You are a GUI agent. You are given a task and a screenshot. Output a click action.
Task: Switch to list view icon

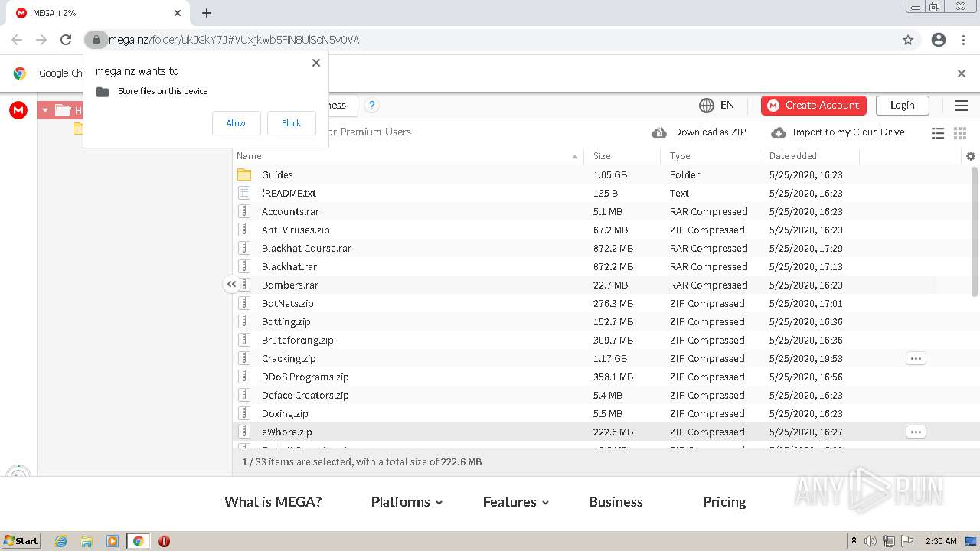[x=938, y=133]
